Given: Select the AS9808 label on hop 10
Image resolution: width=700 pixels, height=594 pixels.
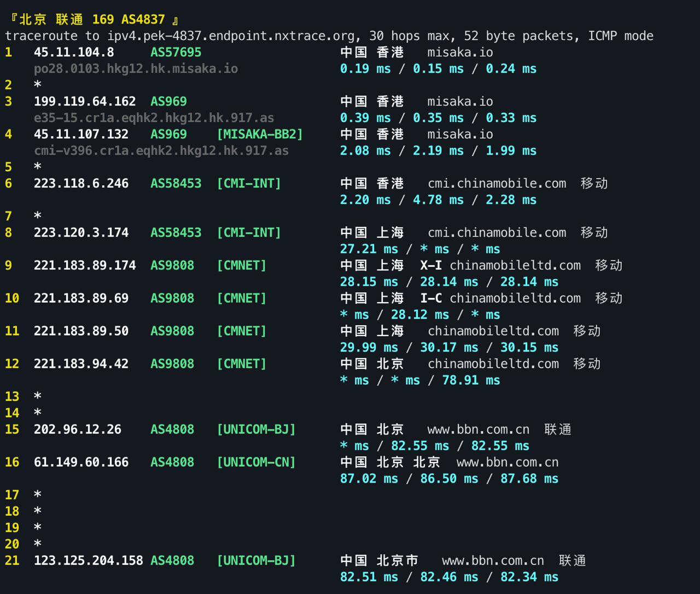Looking at the screenshot, I should [x=172, y=298].
